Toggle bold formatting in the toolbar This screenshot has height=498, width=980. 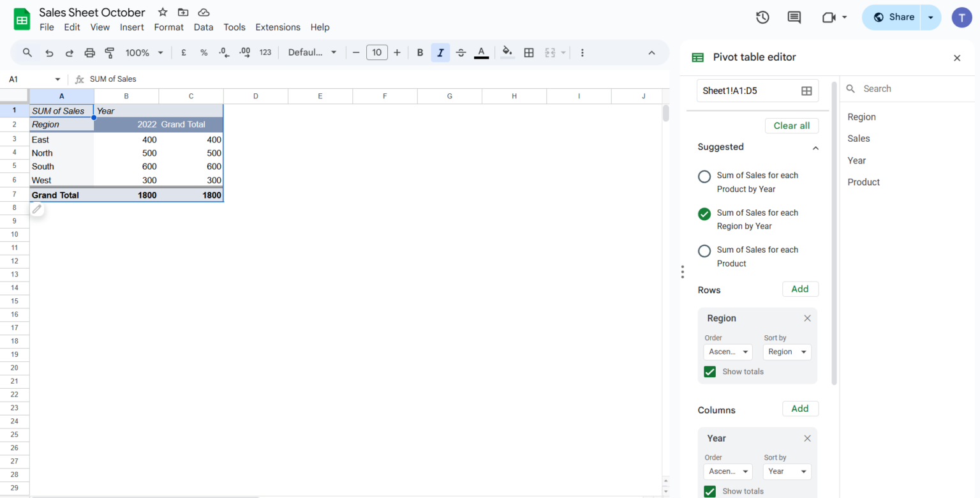click(420, 52)
